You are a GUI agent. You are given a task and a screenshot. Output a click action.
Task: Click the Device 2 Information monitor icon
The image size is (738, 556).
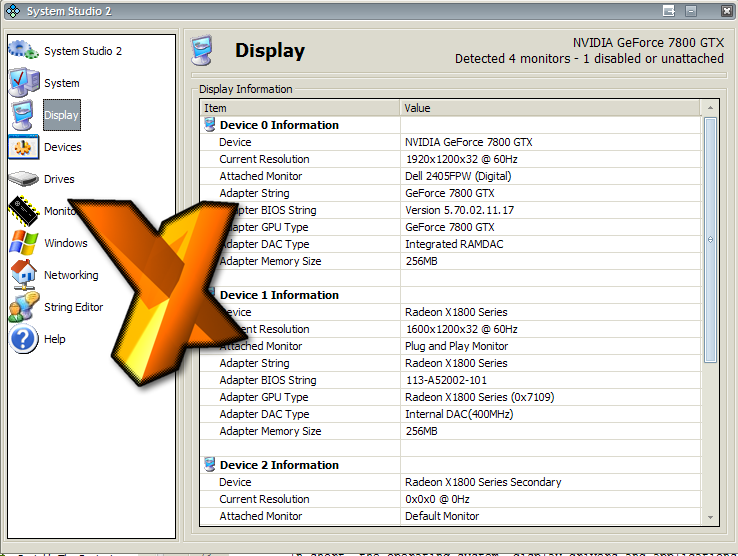click(x=210, y=465)
